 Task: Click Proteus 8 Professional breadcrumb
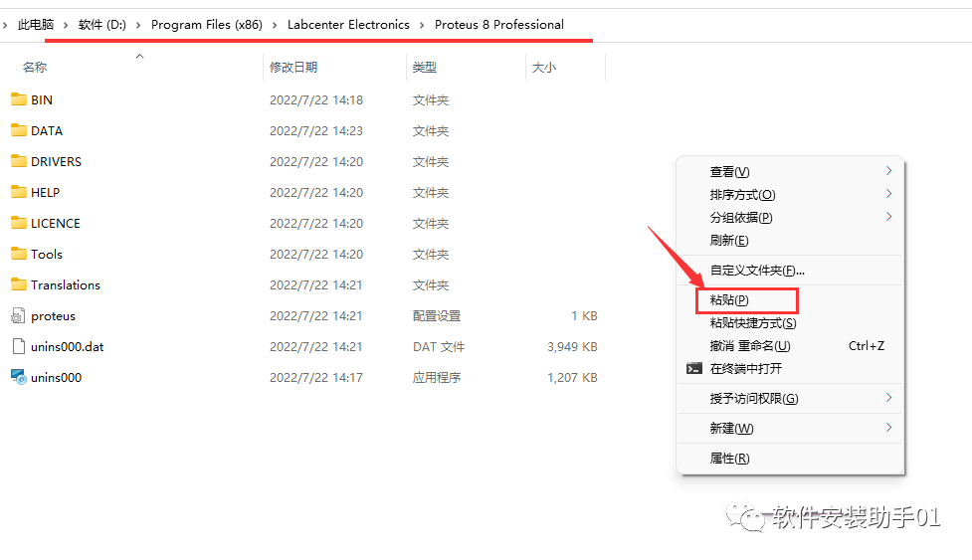[x=499, y=25]
